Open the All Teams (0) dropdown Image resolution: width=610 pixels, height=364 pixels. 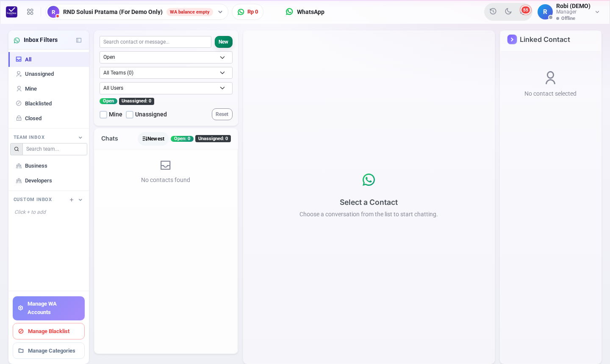[x=166, y=73]
